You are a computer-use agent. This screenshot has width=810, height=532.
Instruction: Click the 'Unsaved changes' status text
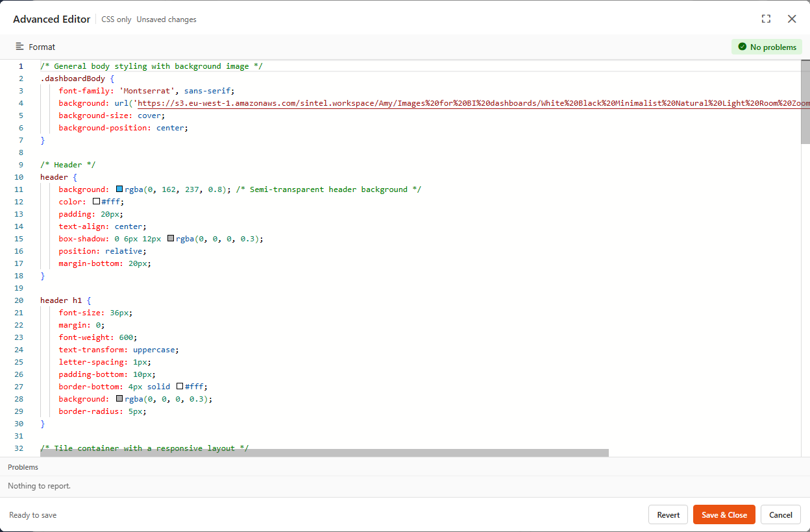(x=166, y=19)
